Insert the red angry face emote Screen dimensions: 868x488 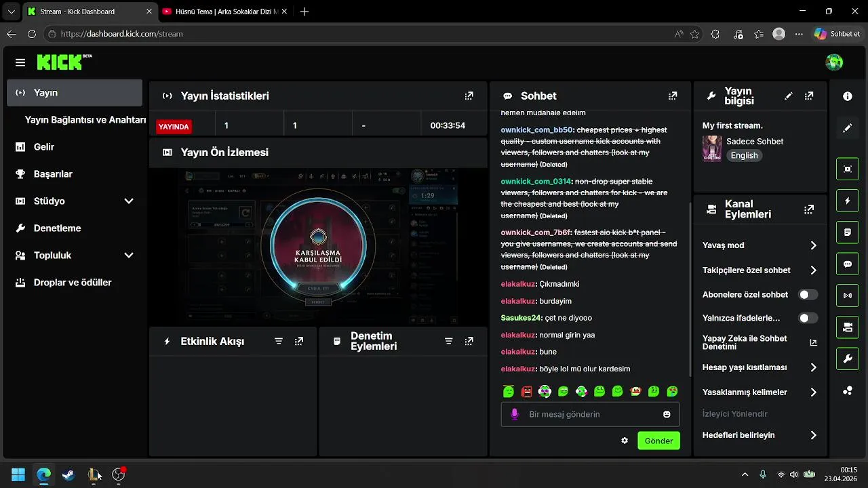(527, 391)
